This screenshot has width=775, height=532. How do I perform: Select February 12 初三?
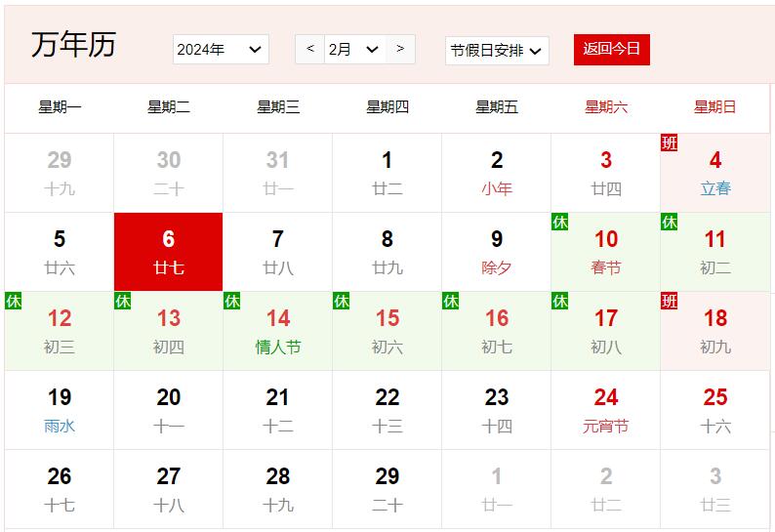pos(60,331)
